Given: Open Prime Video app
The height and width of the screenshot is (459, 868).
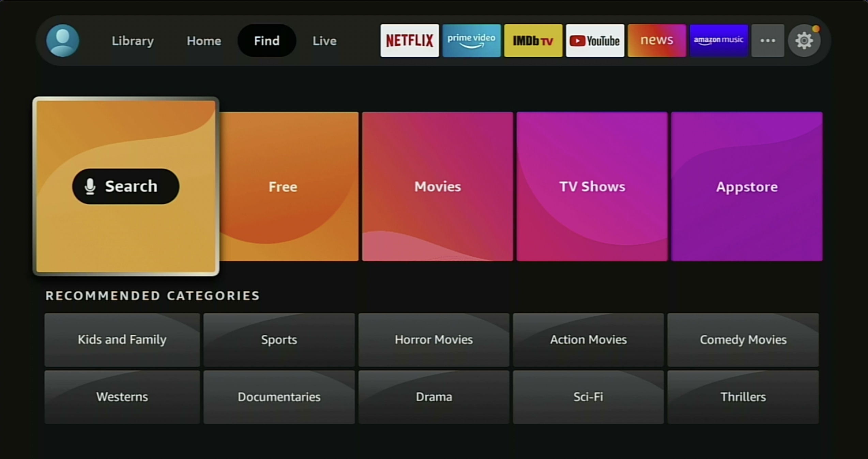Looking at the screenshot, I should [471, 40].
